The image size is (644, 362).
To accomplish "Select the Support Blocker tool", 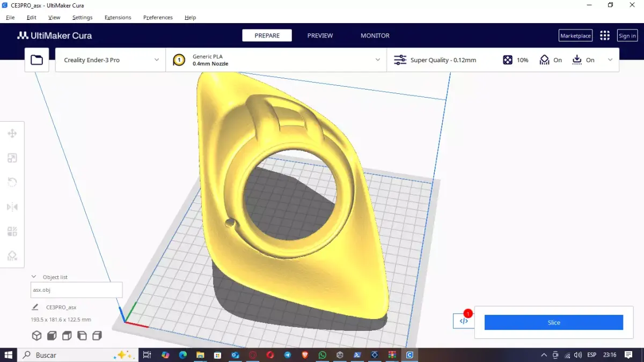I will pos(13,256).
